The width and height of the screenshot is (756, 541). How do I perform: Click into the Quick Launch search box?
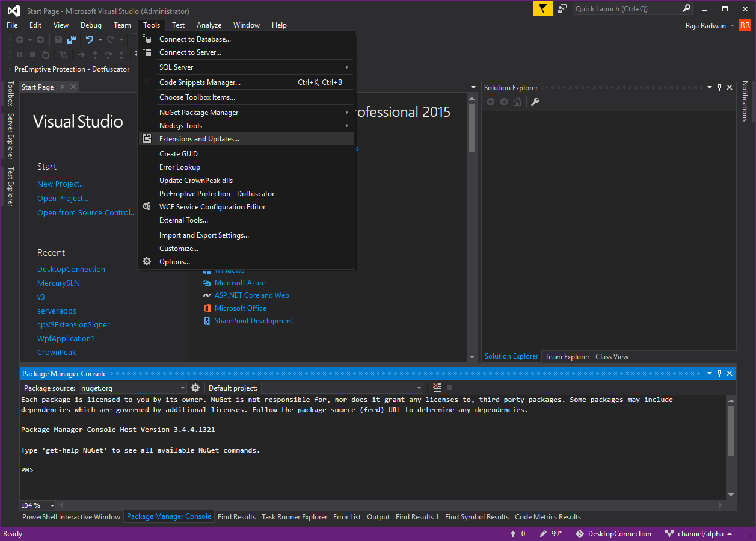click(627, 8)
